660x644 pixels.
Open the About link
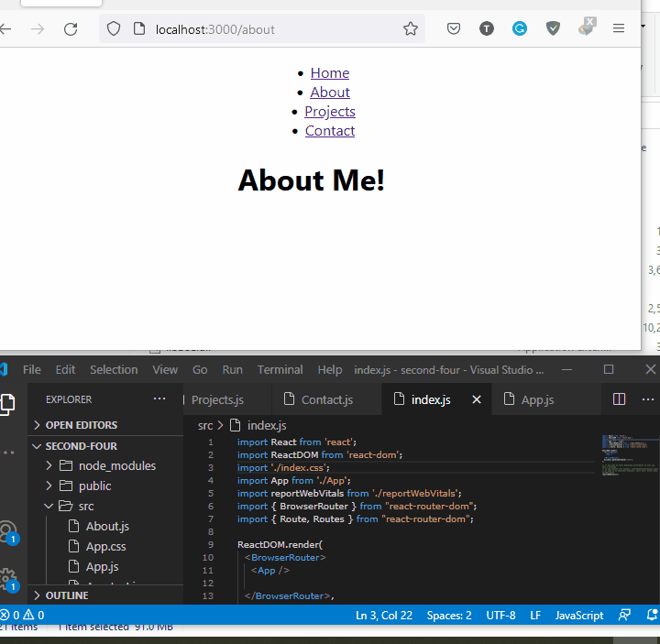point(330,93)
